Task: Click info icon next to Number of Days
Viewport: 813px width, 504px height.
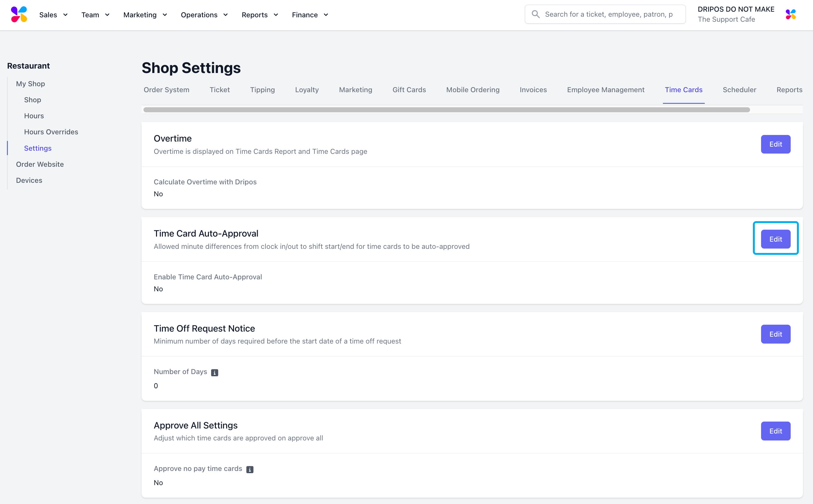Action: pos(215,372)
